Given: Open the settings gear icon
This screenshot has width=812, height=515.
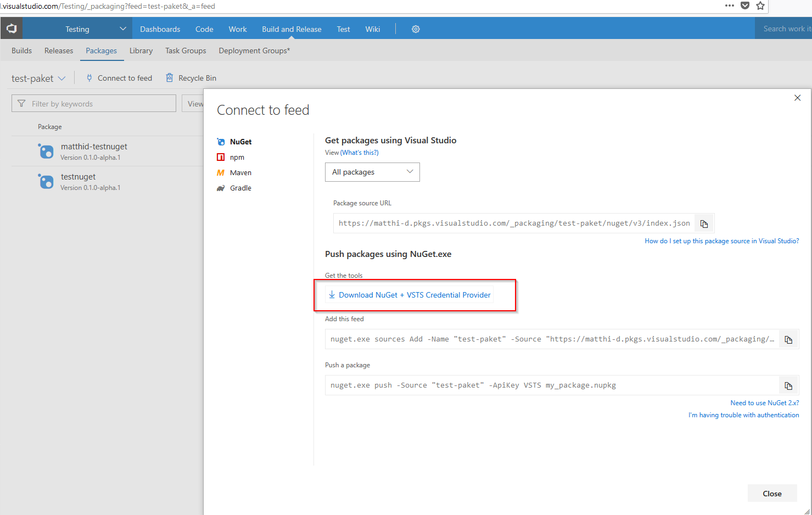Looking at the screenshot, I should click(416, 29).
